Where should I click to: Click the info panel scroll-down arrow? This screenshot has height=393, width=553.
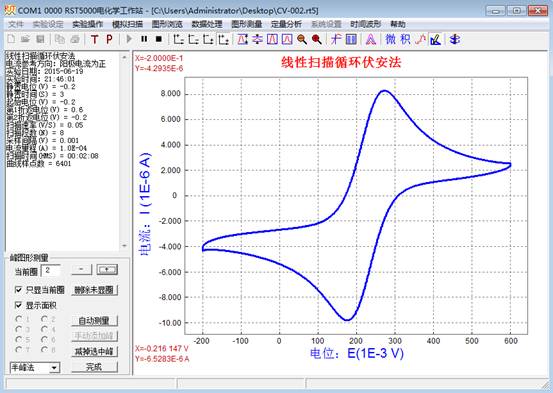(124, 246)
